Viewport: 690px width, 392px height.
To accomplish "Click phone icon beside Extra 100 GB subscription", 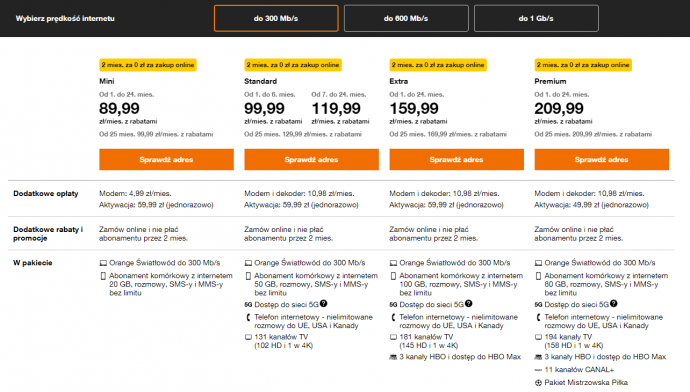I will coord(393,276).
